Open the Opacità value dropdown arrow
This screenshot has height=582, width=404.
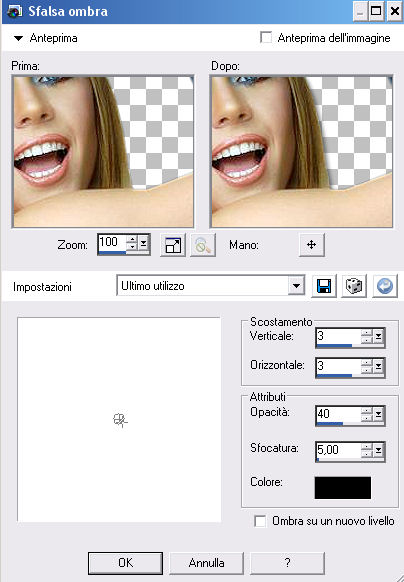coord(378,414)
